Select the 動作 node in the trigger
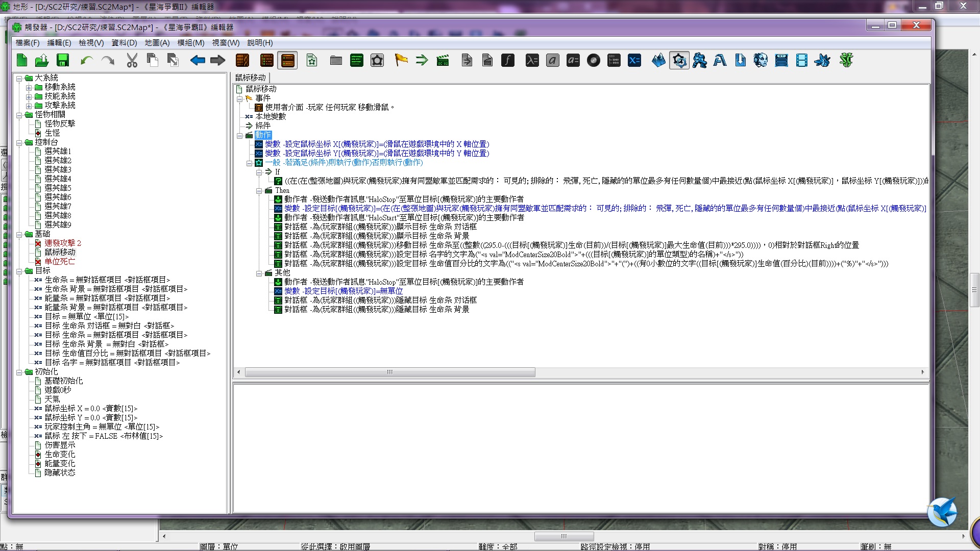Screen dimensions: 980x551 (263, 135)
